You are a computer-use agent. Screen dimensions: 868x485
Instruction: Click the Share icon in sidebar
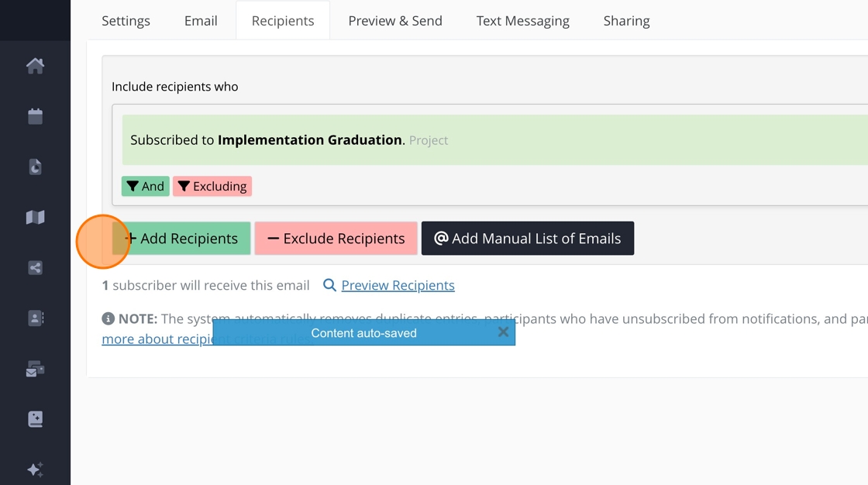[35, 268]
